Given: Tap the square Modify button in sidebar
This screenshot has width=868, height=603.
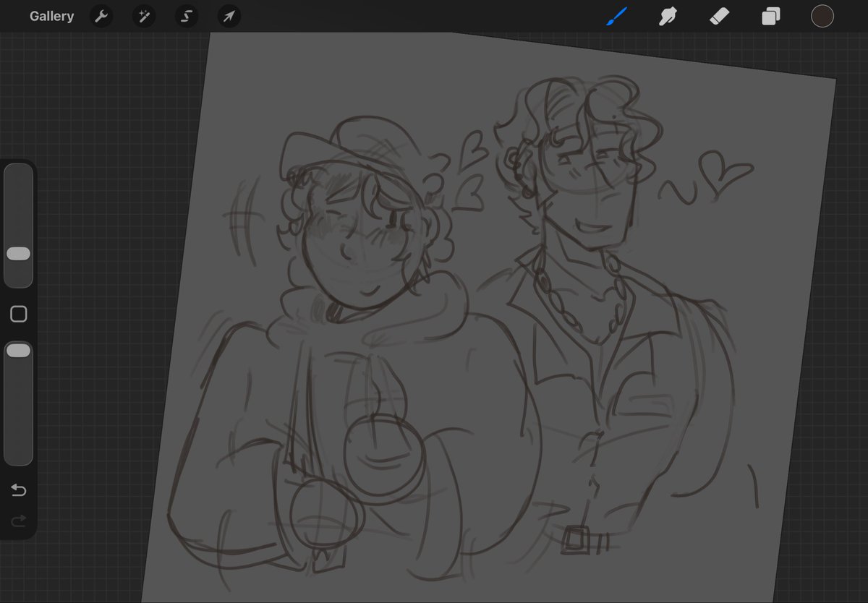Looking at the screenshot, I should [19, 314].
